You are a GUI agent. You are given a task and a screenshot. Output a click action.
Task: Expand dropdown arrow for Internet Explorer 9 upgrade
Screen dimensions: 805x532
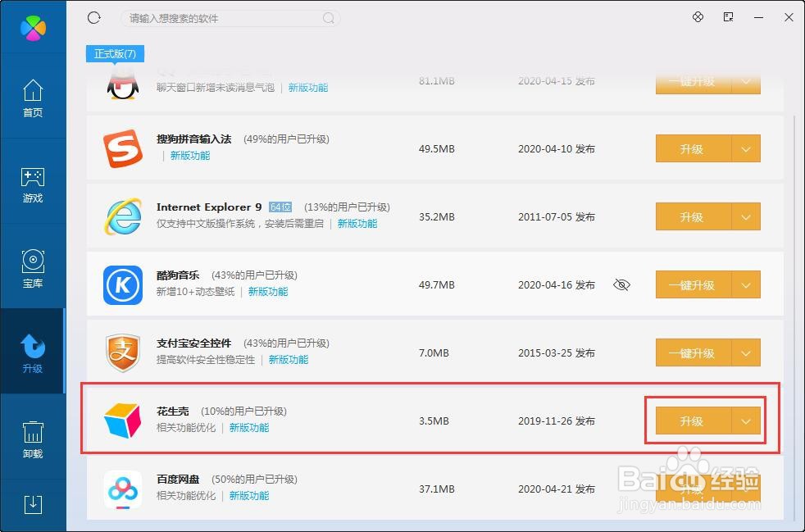(x=746, y=216)
